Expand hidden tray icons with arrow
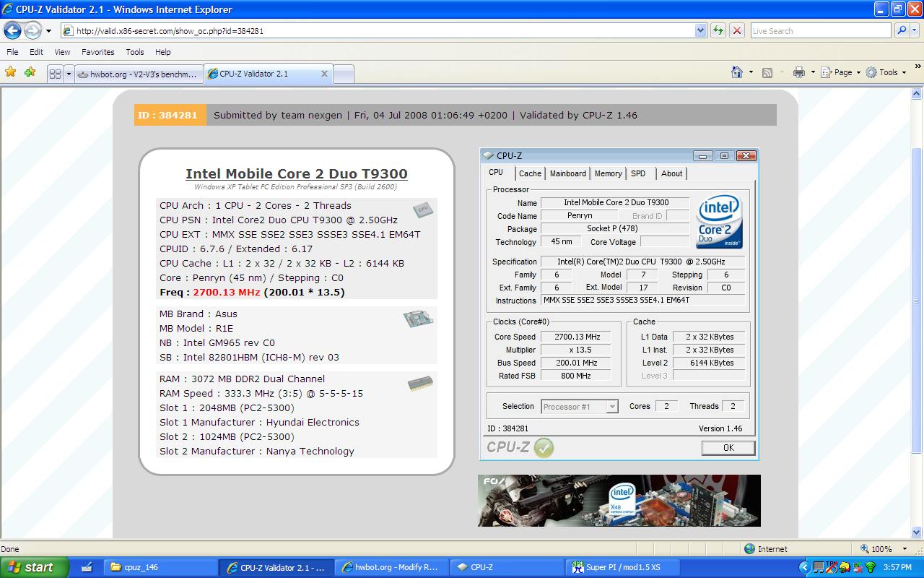This screenshot has width=924, height=578. pos(805,567)
